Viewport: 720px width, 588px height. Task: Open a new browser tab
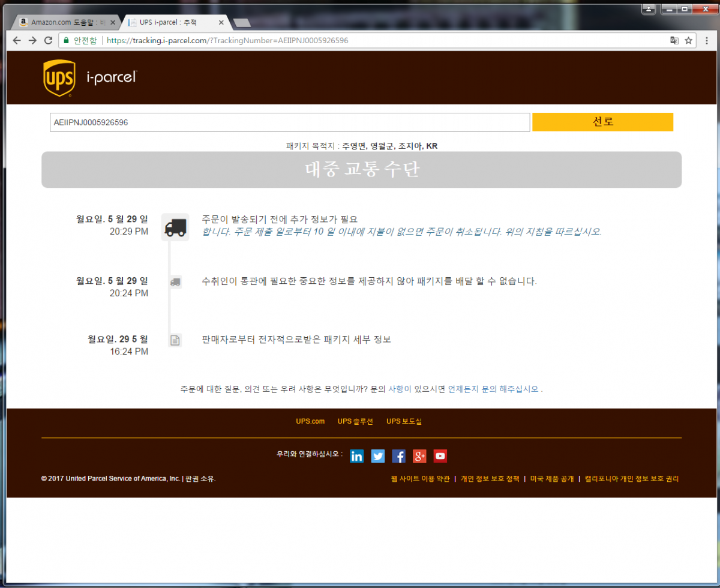[x=242, y=23]
